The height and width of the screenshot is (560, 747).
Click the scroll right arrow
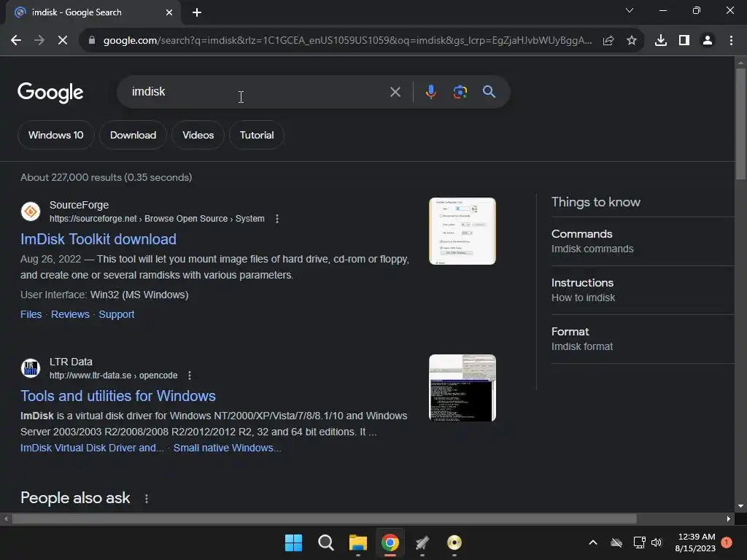[729, 518]
